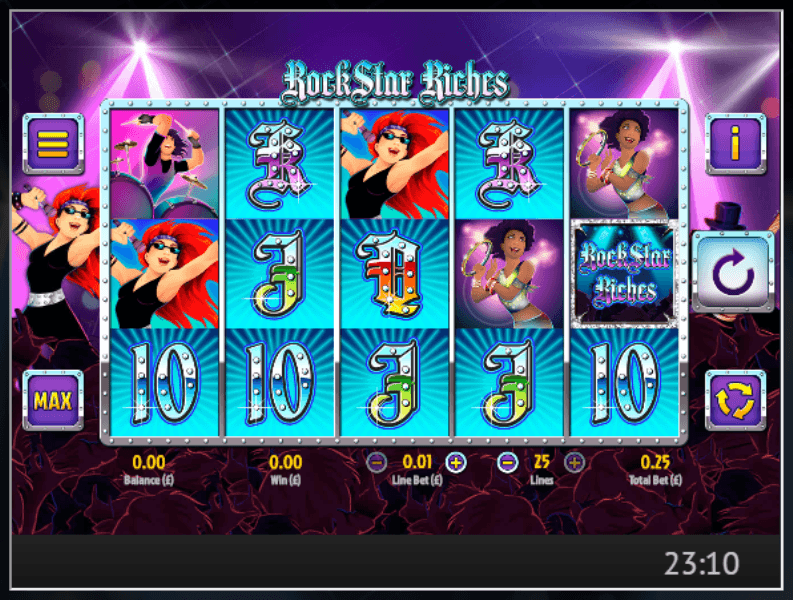Click the J symbol on second reel
Image resolution: width=793 pixels, height=600 pixels.
coord(279,274)
